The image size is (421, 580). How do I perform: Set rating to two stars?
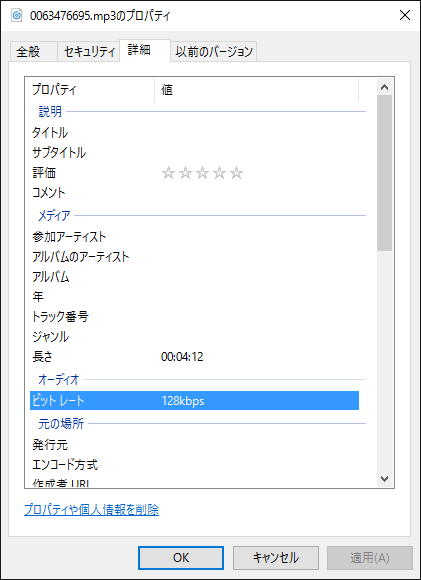[x=185, y=173]
